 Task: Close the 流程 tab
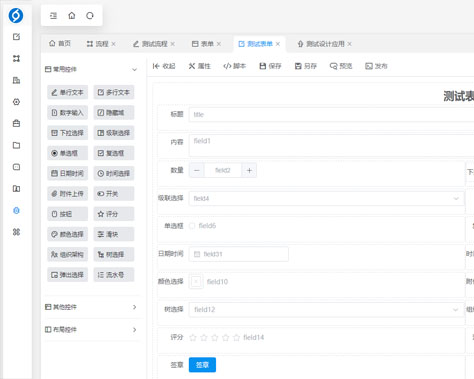(x=113, y=44)
